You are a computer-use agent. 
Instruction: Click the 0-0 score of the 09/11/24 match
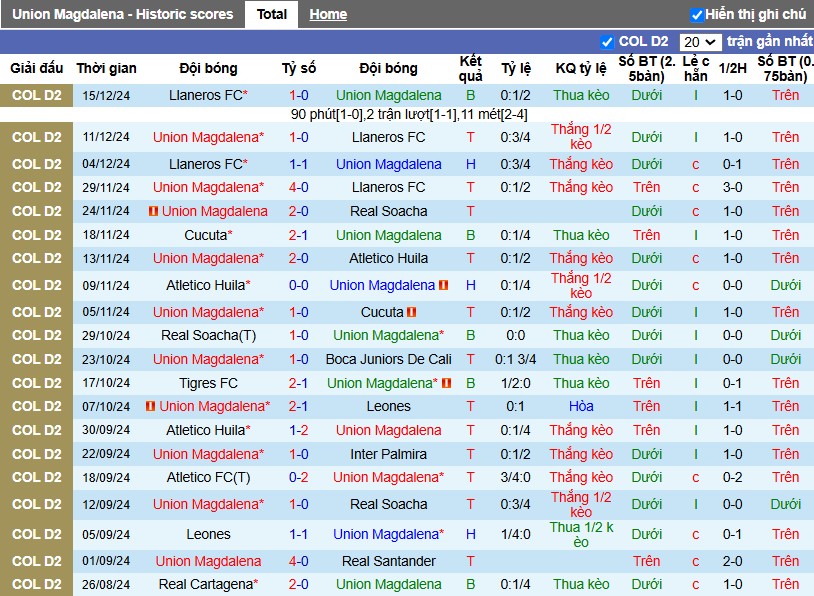tap(299, 285)
